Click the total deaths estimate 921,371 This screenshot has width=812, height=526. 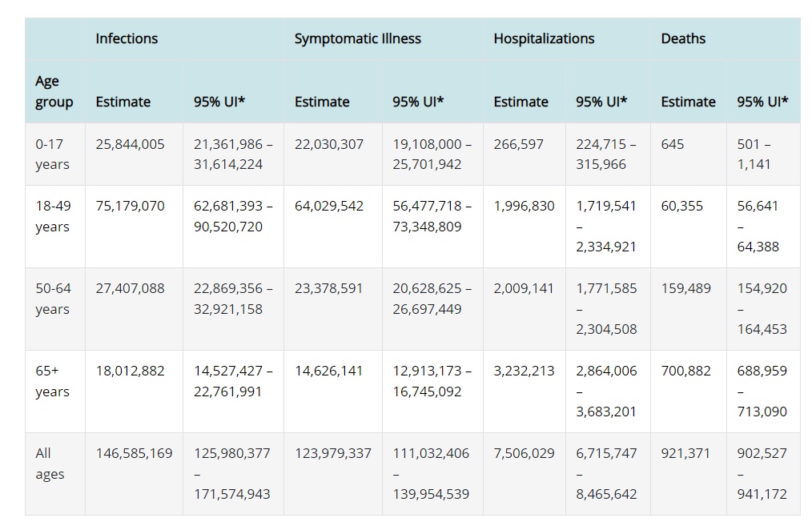[x=685, y=453]
